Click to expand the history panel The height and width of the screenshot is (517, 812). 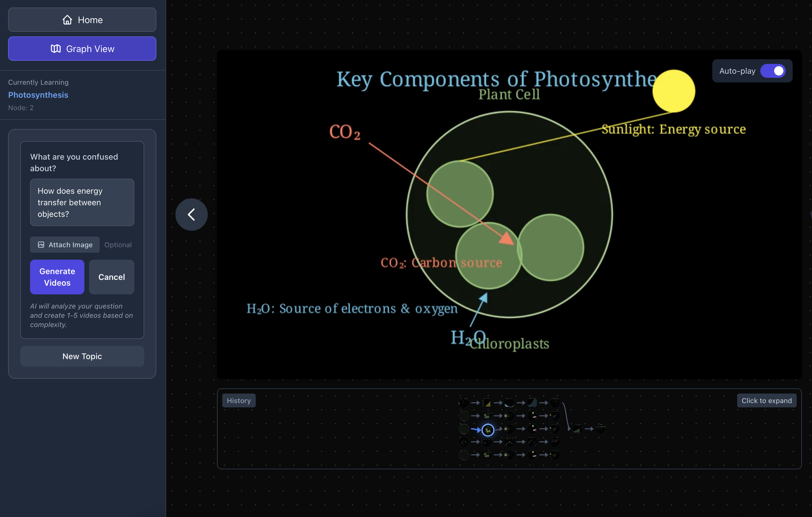766,400
